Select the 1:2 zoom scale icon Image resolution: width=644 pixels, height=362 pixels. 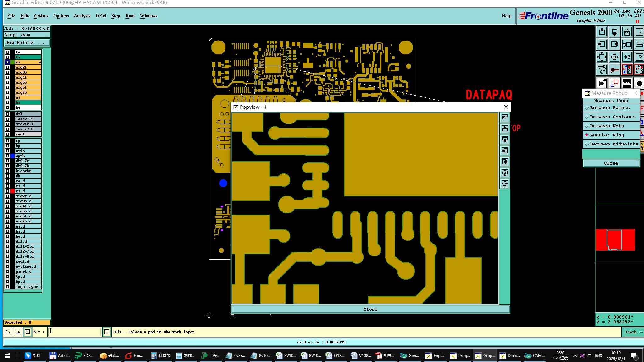(627, 57)
